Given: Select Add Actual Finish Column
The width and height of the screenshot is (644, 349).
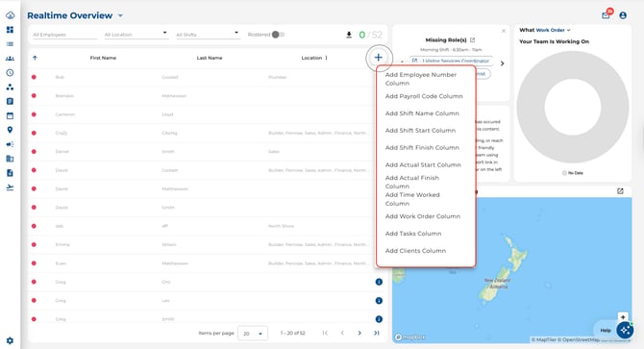Looking at the screenshot, I should pyautogui.click(x=426, y=182).
